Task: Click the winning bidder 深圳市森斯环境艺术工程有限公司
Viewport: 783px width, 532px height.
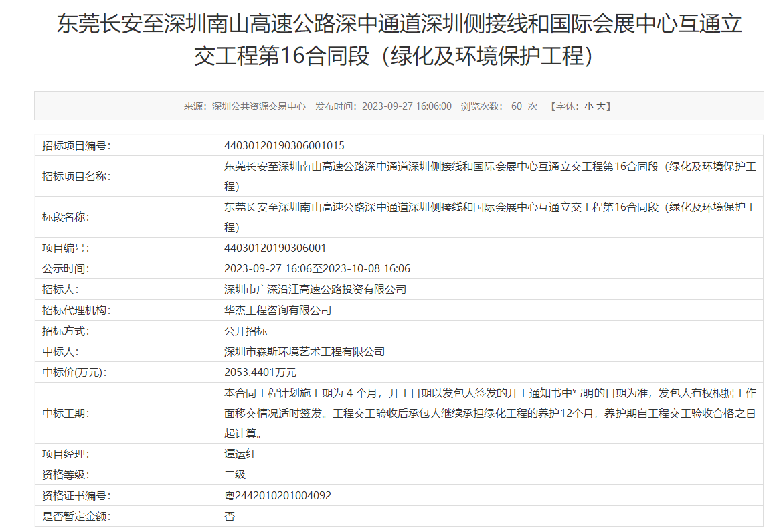Action: pos(304,351)
